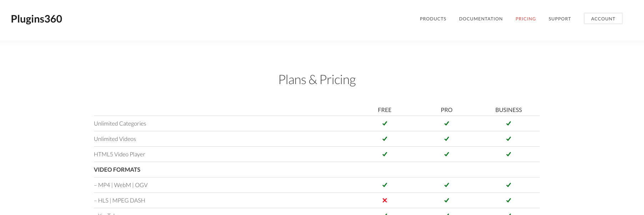The height and width of the screenshot is (215, 644).
Task: Click the FREE plan column header
Action: 384,110
